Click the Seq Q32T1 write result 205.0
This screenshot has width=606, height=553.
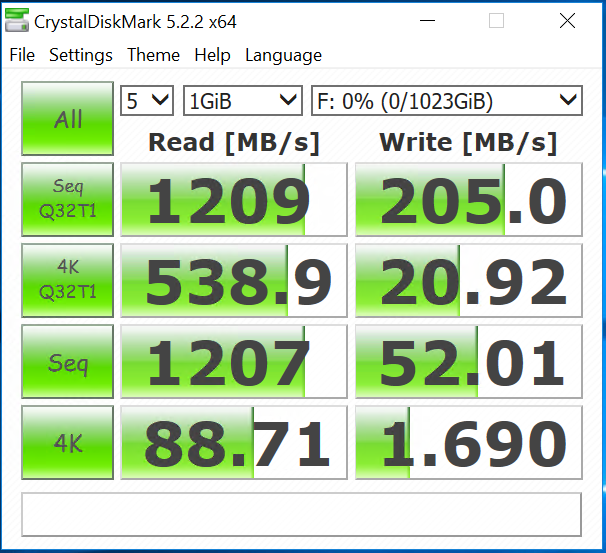(x=469, y=199)
